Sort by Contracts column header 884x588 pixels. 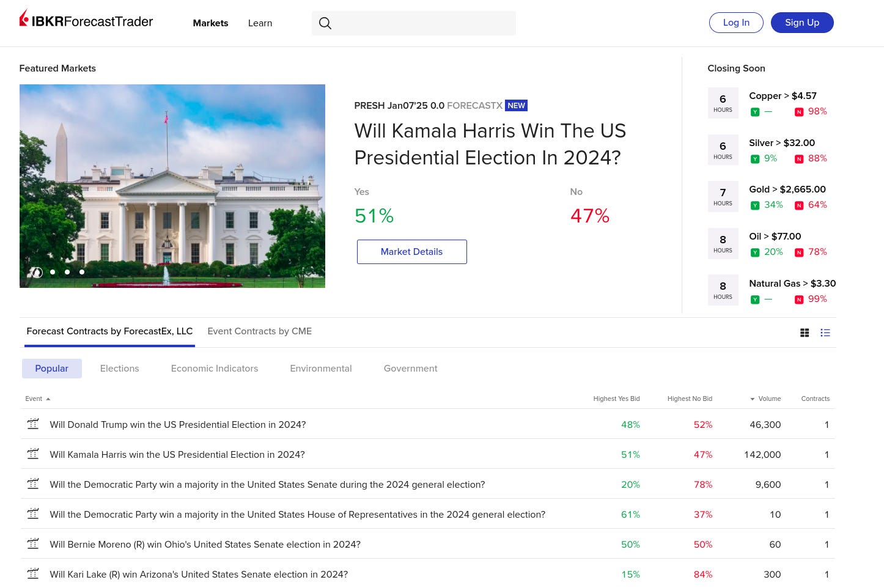pyautogui.click(x=816, y=399)
